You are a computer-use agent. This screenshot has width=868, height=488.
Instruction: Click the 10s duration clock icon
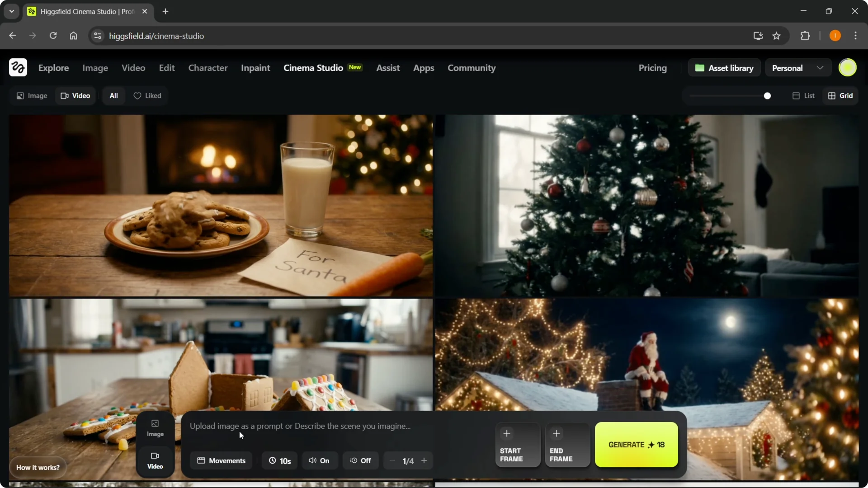click(272, 460)
